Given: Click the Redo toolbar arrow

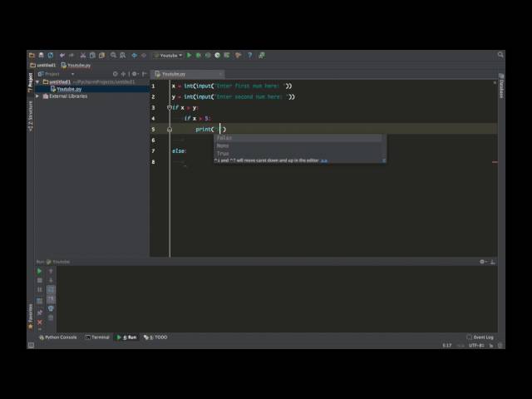Looking at the screenshot, I should (x=71, y=55).
